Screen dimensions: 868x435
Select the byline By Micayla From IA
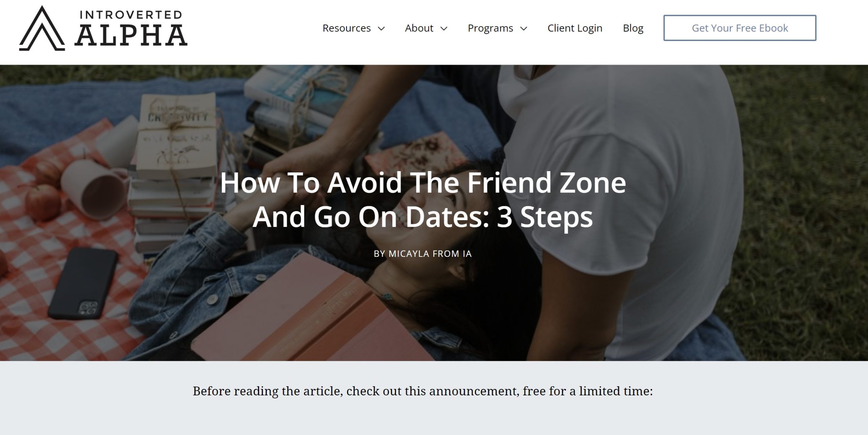click(x=423, y=254)
